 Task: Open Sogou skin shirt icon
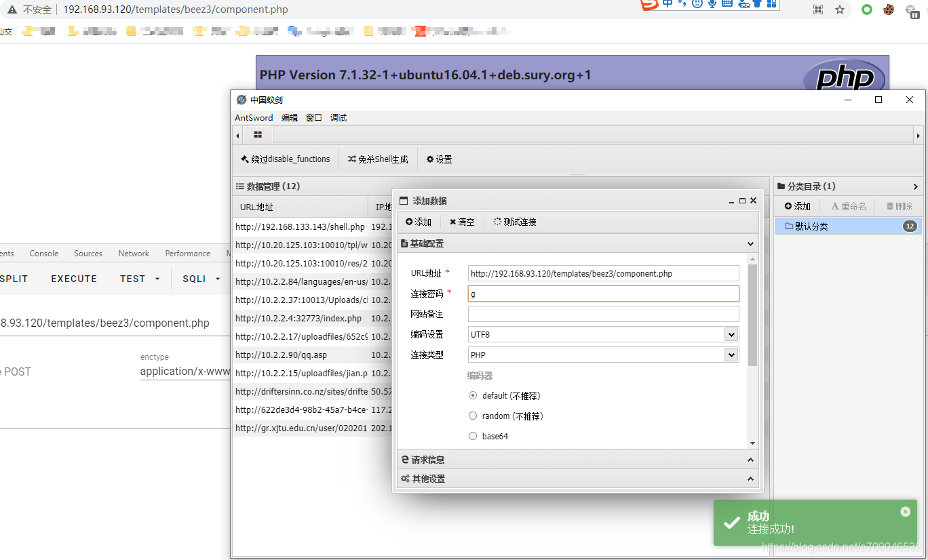coord(757,3)
